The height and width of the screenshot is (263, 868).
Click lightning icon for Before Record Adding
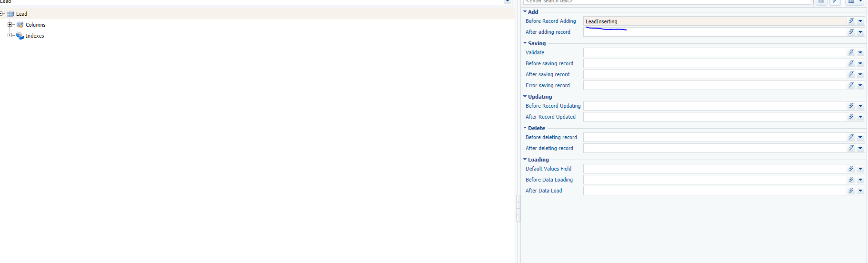[x=851, y=21]
